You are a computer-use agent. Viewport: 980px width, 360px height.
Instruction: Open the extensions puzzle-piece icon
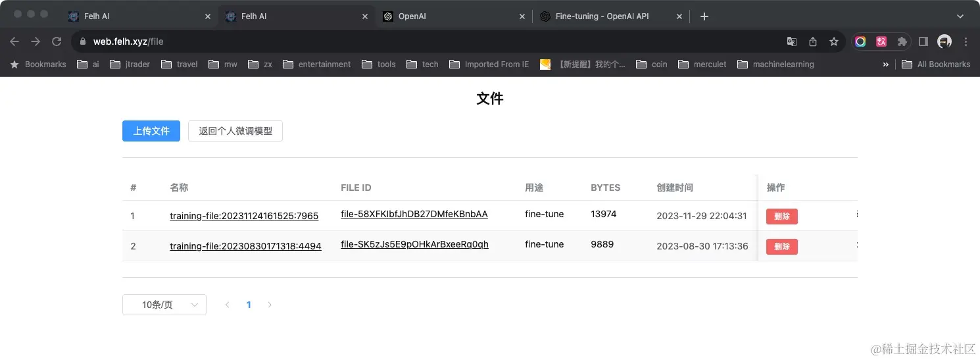pos(902,41)
